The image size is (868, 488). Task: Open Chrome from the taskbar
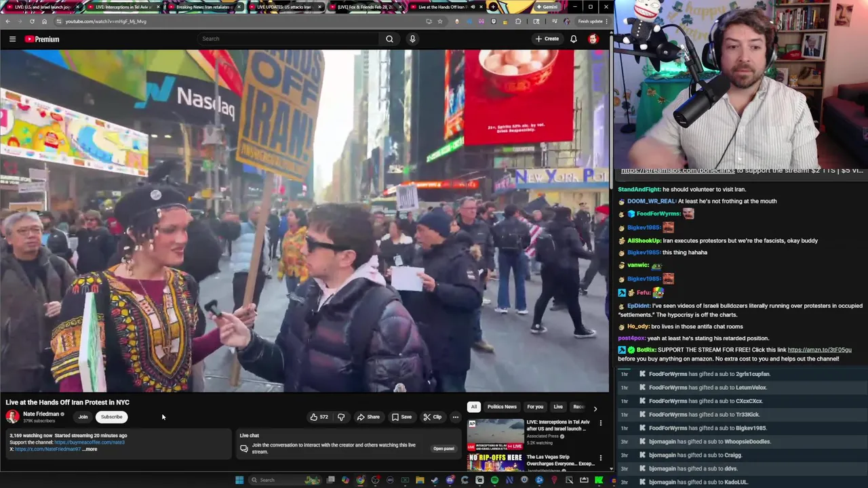point(360,480)
